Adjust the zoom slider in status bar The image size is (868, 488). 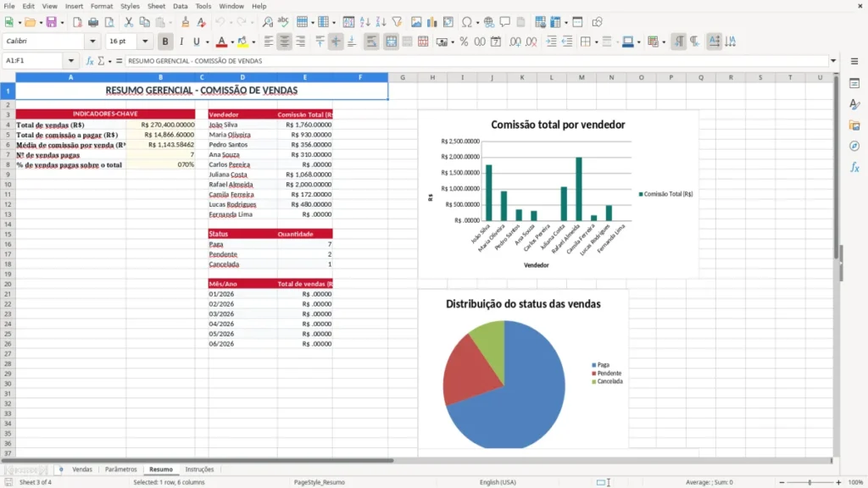click(810, 482)
